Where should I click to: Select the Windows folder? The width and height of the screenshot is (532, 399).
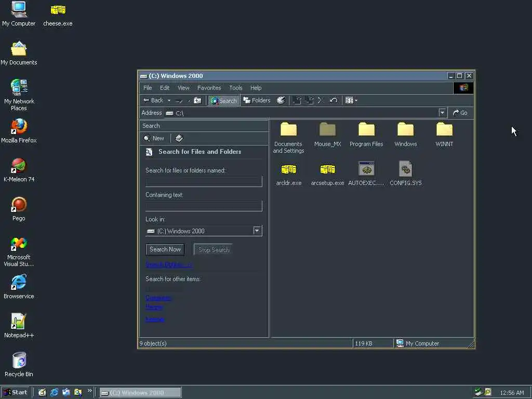pos(405,135)
